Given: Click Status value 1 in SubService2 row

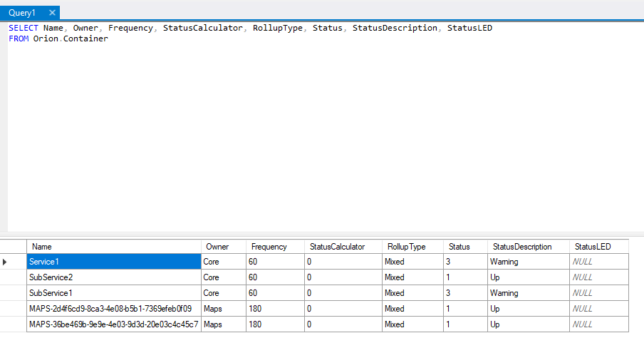Looking at the screenshot, I should (x=465, y=277).
